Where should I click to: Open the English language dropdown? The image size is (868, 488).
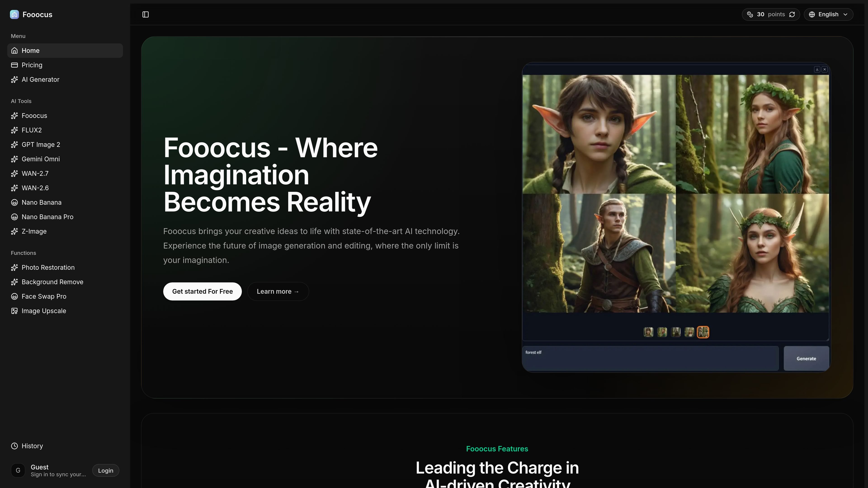click(x=829, y=14)
